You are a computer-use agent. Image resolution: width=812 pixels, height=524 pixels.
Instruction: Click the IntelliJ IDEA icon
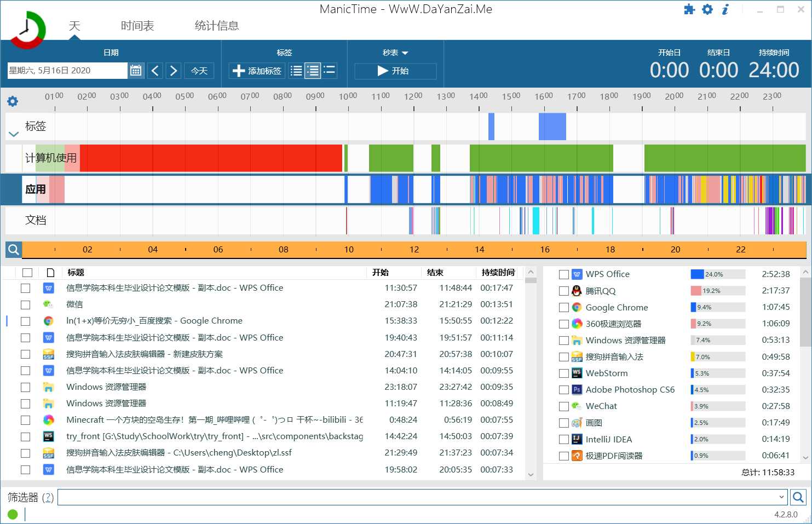tap(577, 439)
